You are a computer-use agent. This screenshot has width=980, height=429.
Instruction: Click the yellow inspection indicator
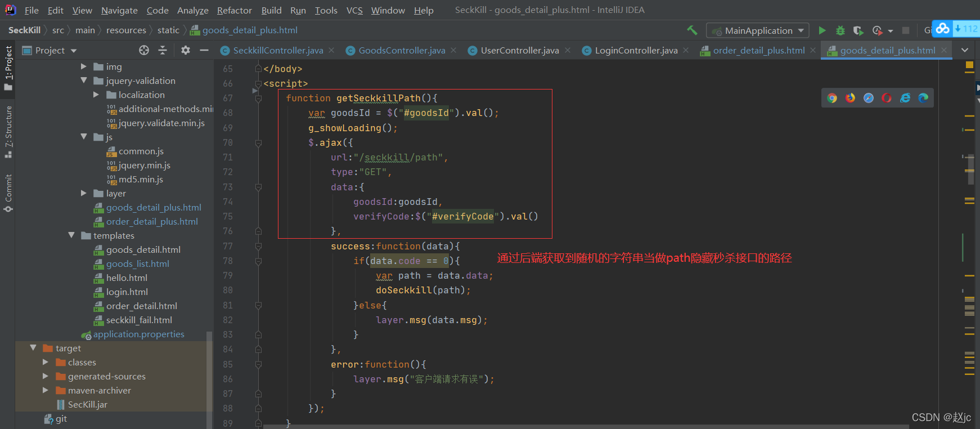click(x=969, y=65)
